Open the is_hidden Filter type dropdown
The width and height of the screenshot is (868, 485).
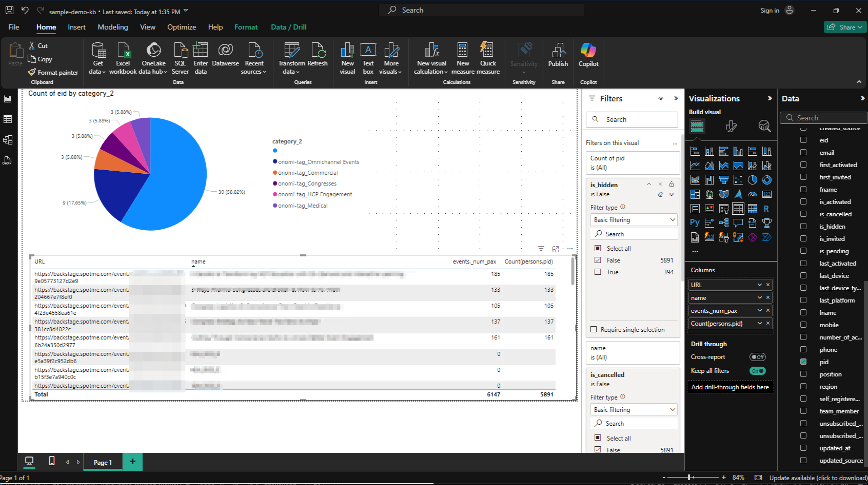tap(634, 220)
